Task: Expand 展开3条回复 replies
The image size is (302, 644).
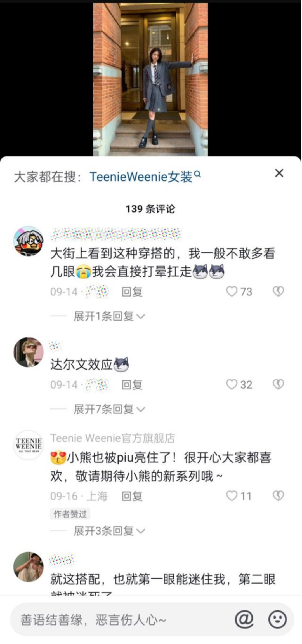Action: pos(109,531)
